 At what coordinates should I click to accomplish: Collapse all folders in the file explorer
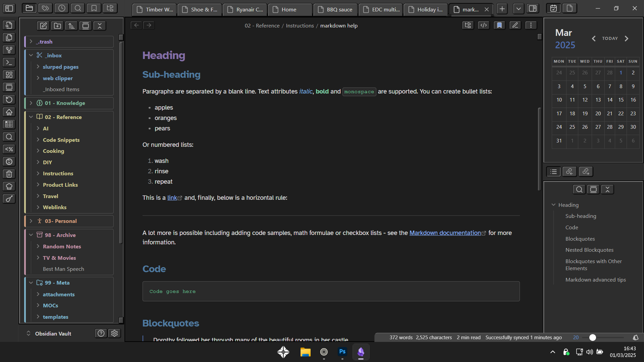pyautogui.click(x=100, y=26)
